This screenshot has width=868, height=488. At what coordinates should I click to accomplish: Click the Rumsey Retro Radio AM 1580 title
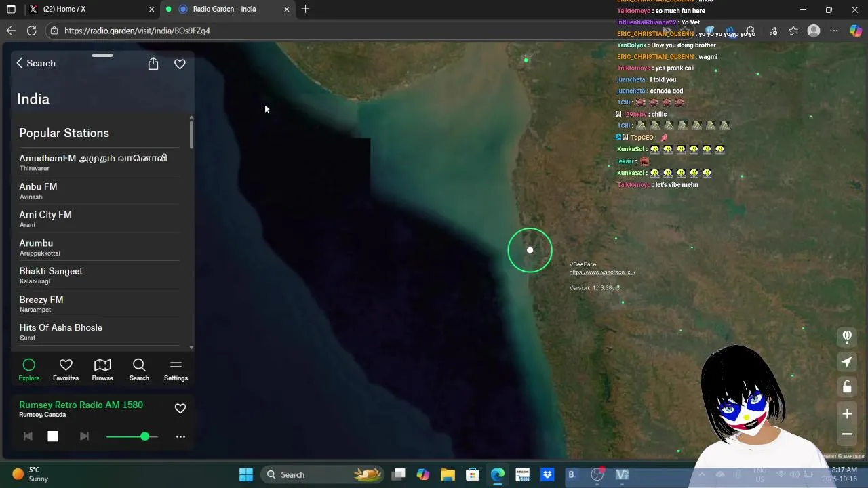click(81, 405)
